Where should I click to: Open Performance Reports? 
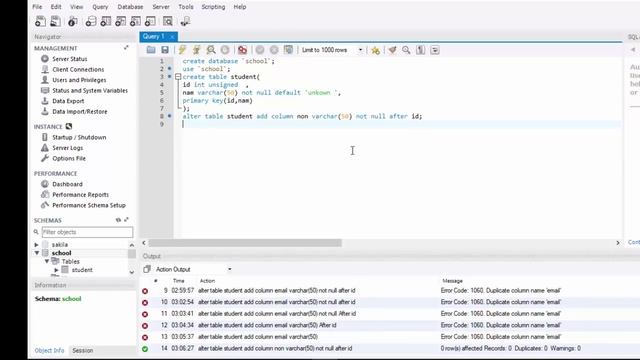(80, 195)
